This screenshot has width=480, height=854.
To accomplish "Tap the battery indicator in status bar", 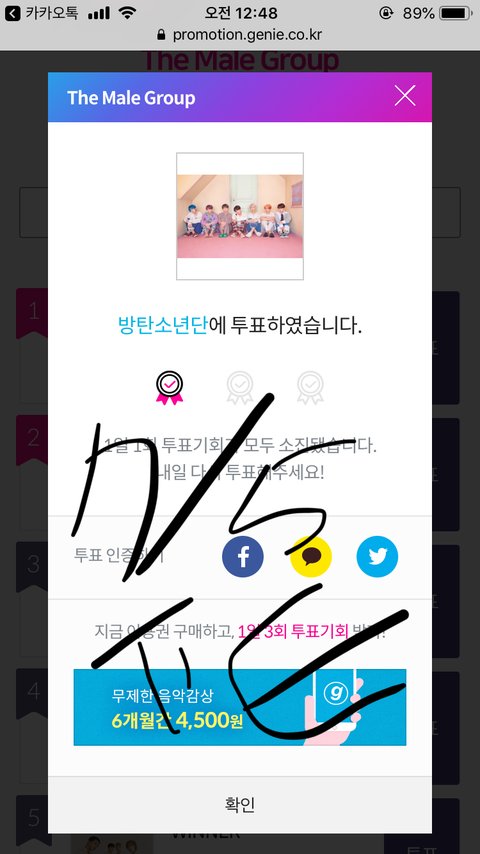I will 456,13.
